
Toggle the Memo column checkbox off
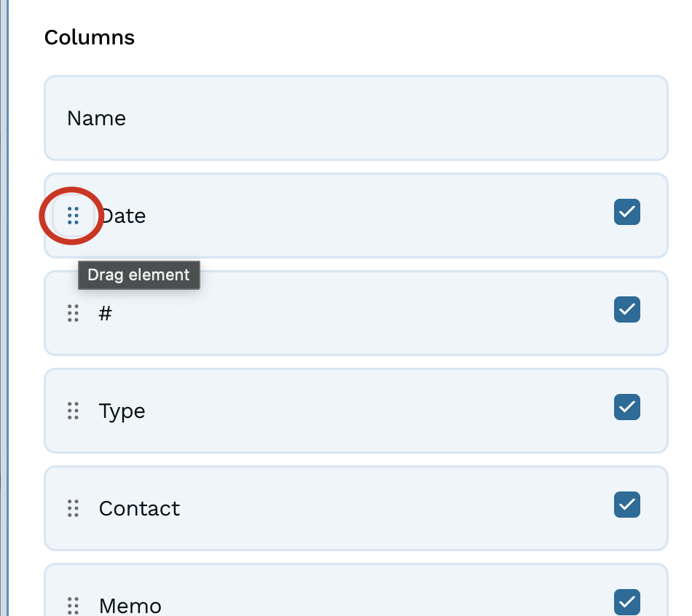pyautogui.click(x=627, y=601)
